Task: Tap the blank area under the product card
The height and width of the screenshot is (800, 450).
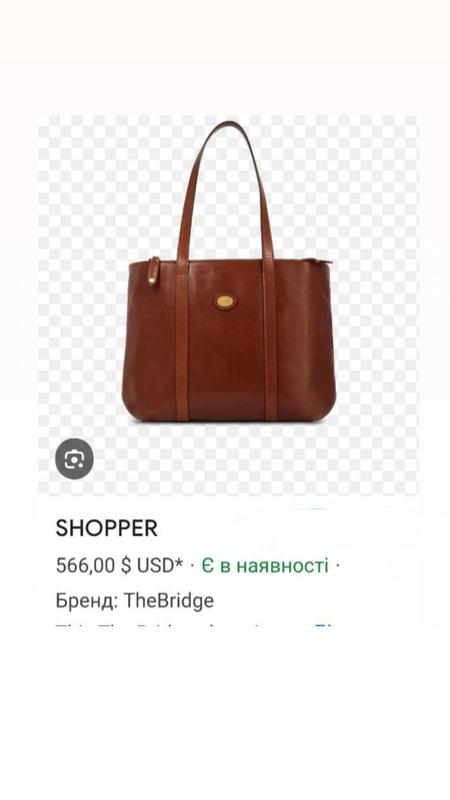Action: pos(225,714)
